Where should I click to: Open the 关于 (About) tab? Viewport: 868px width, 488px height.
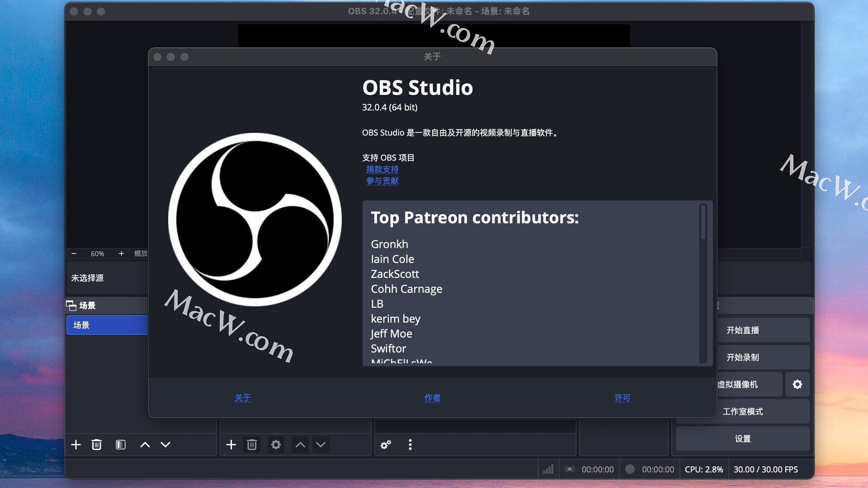click(242, 398)
